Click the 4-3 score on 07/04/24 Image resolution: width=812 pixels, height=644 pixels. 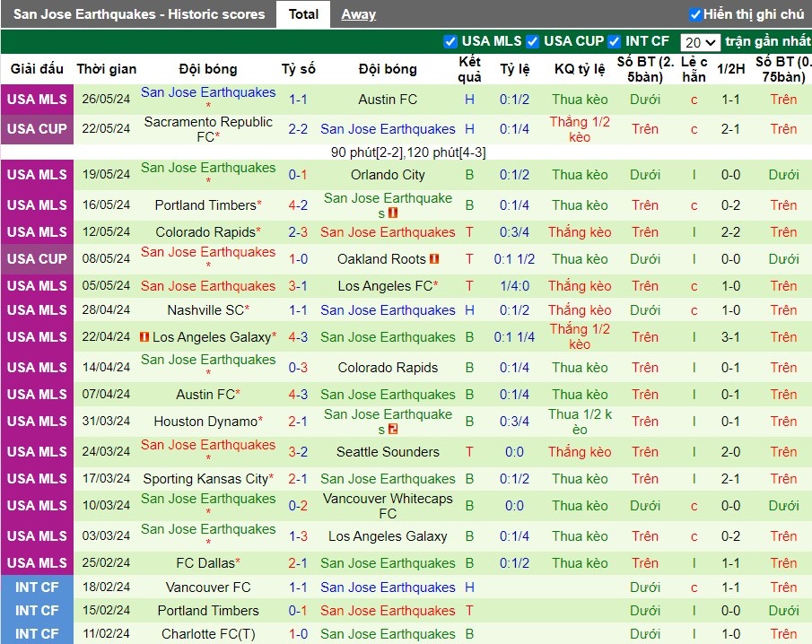coord(298,395)
